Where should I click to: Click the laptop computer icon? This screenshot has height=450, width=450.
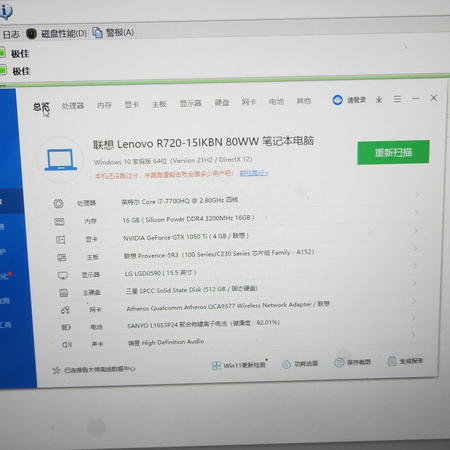click(x=60, y=160)
